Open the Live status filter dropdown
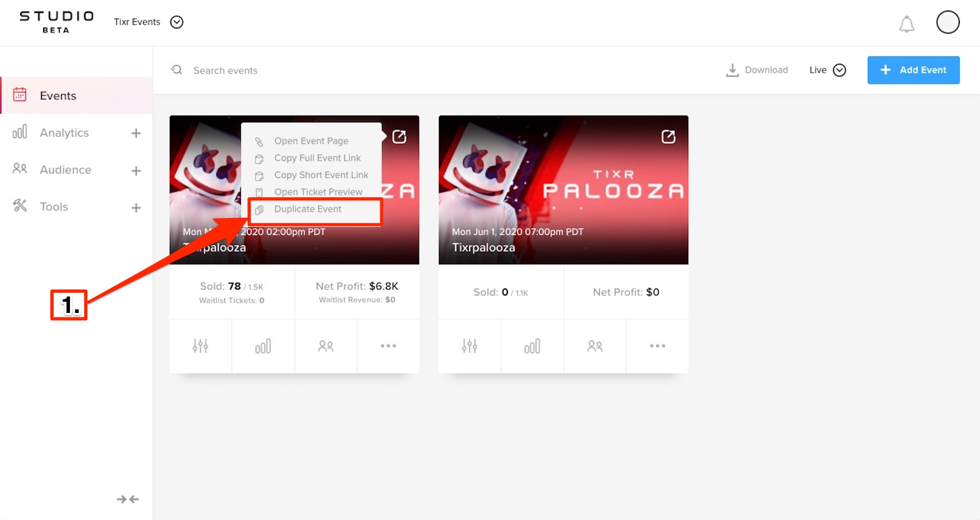The height and width of the screenshot is (520, 980). tap(828, 70)
